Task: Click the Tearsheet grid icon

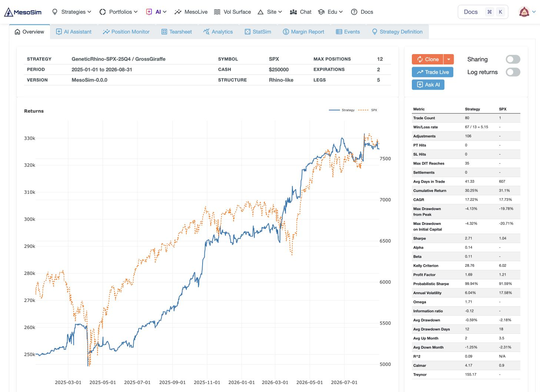Action: tap(164, 32)
